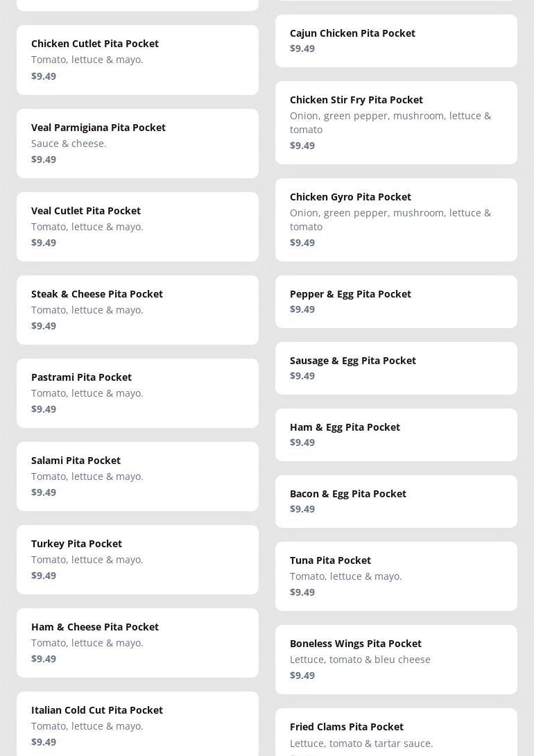Screen dimensions: 534x756
Task: Pick the Turkey Pita Pocket
Action: [137, 559]
